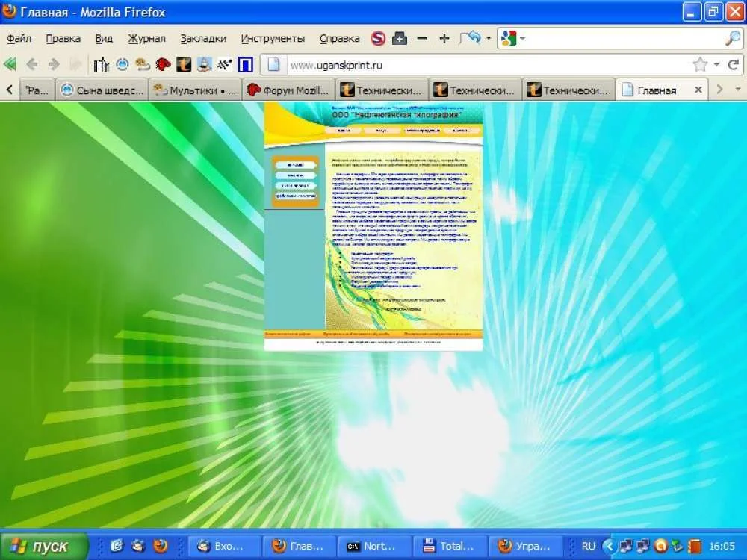Viewport: 747px width, 560px height.
Task: Click the RU language indicator
Action: coord(589,546)
